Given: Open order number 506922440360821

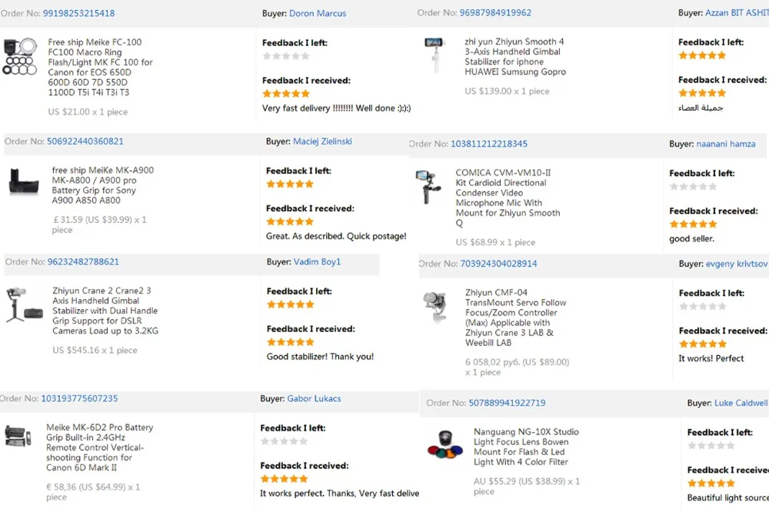Looking at the screenshot, I should coord(85,141).
